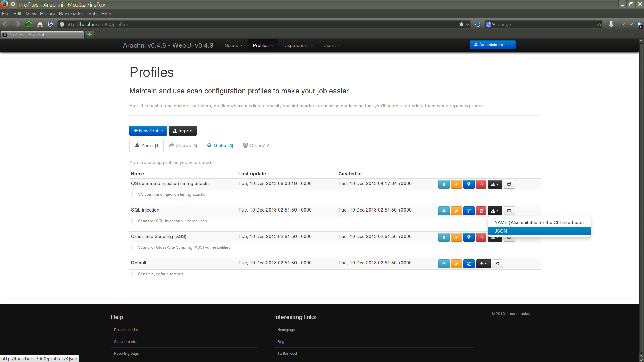644x362 pixels.
Task: Open a new browser tab
Action: 89,34
